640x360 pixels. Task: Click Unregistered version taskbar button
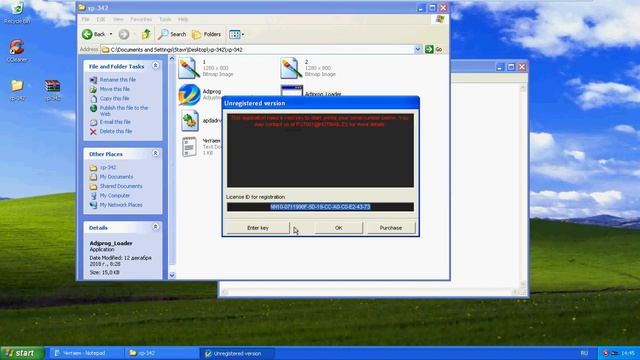point(237,353)
